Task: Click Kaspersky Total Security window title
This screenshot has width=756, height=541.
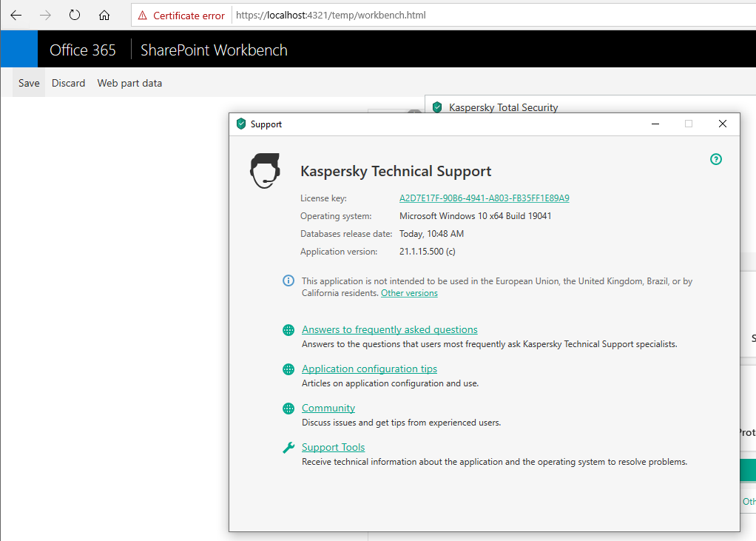Action: click(x=503, y=107)
